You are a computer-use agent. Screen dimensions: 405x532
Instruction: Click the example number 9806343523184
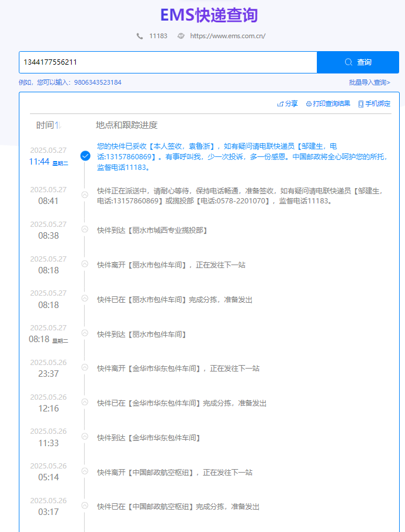click(x=98, y=82)
